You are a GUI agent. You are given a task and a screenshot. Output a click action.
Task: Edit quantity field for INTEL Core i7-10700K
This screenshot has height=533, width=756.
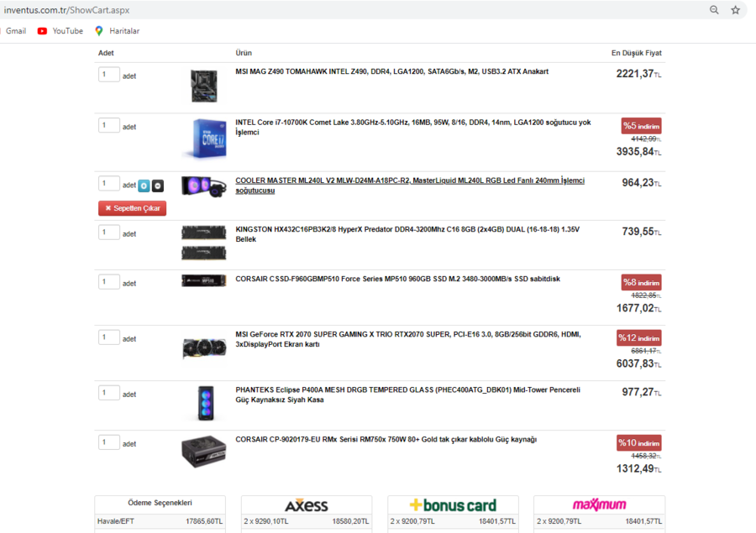click(x=109, y=125)
